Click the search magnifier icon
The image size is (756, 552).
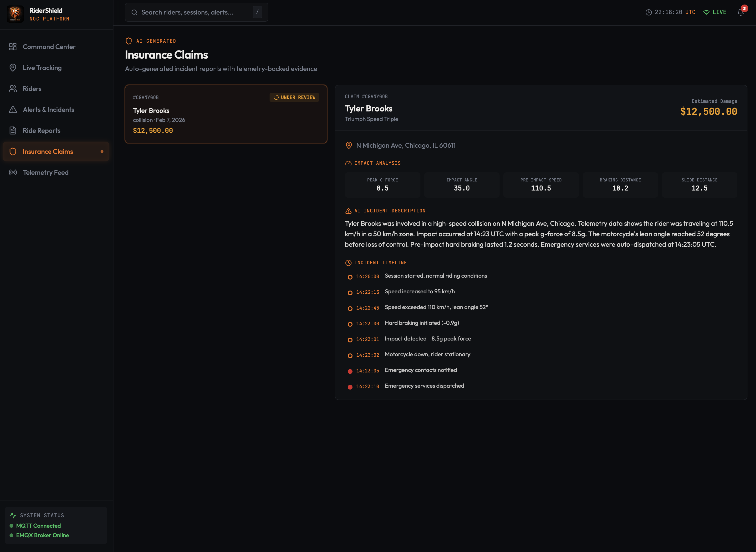(134, 12)
